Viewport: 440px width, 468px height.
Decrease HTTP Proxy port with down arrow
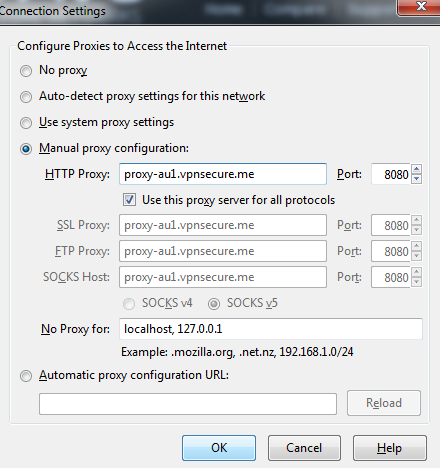(x=417, y=179)
